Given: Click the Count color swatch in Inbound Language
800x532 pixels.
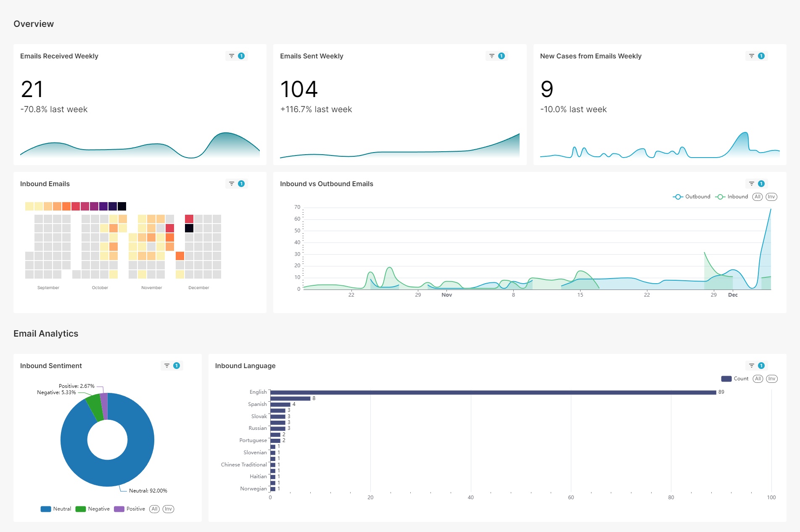Looking at the screenshot, I should (x=726, y=378).
